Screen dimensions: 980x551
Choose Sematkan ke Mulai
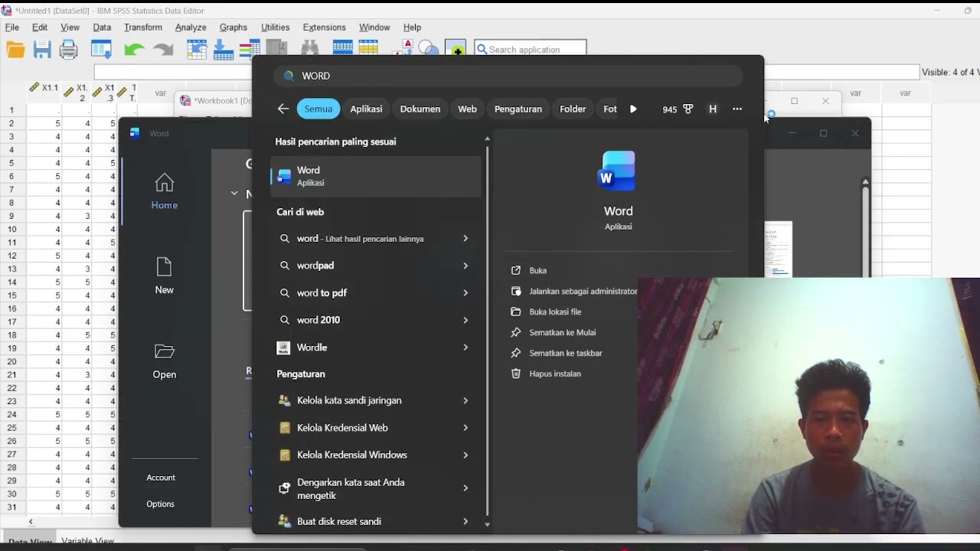(x=563, y=332)
